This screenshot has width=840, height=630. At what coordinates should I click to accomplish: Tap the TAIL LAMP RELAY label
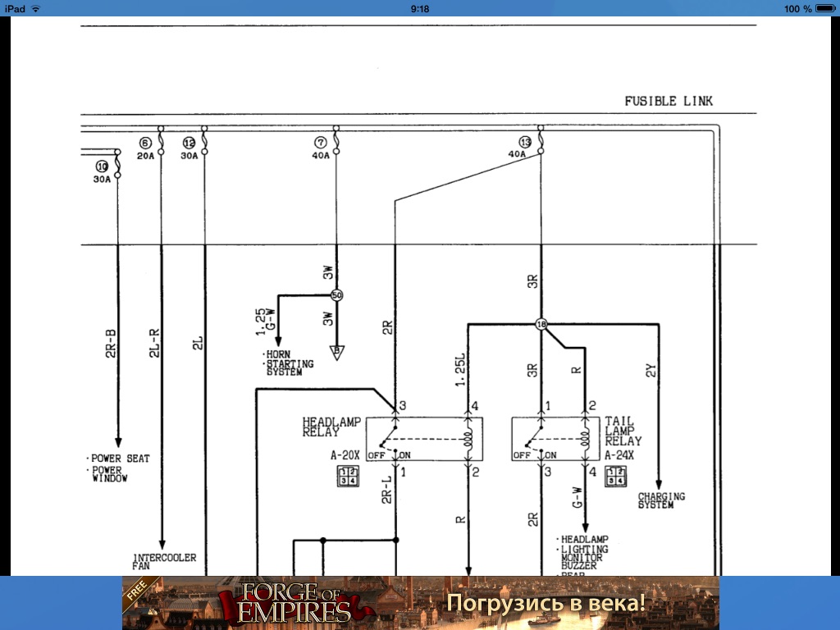click(623, 431)
